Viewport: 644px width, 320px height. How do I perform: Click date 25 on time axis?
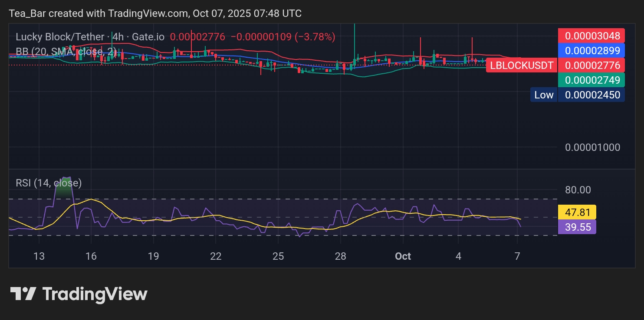[278, 256]
